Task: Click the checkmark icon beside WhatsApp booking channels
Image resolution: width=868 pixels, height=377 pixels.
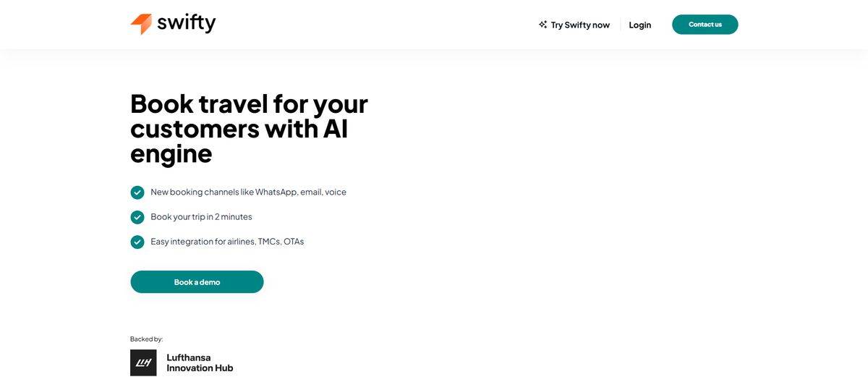Action: (137, 192)
